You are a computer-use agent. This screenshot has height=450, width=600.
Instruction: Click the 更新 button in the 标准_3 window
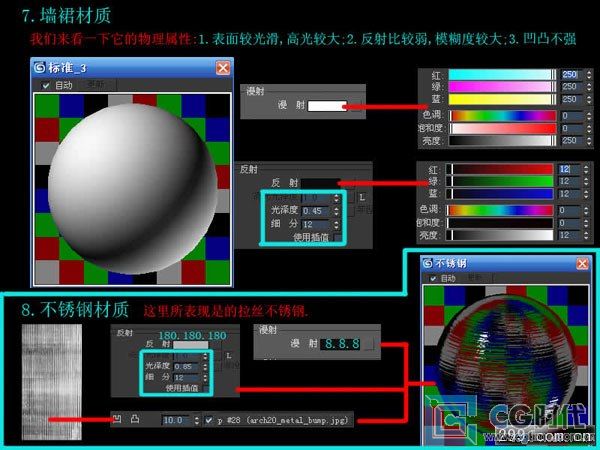tap(96, 85)
